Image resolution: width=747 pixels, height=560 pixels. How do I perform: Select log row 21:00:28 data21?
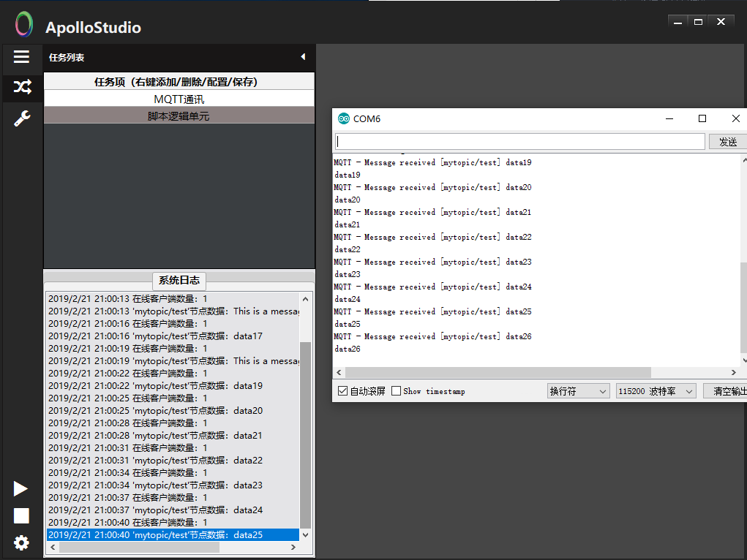[173, 435]
